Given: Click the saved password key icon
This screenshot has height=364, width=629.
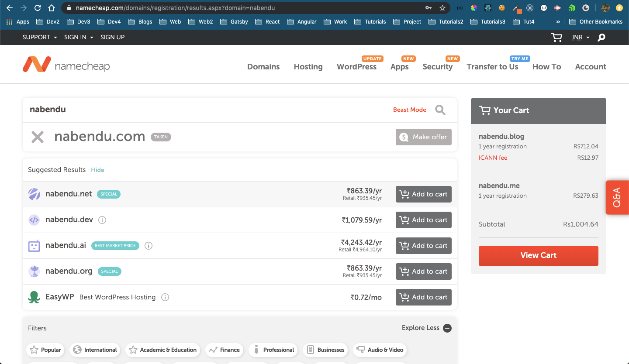Looking at the screenshot, I should tap(429, 8).
